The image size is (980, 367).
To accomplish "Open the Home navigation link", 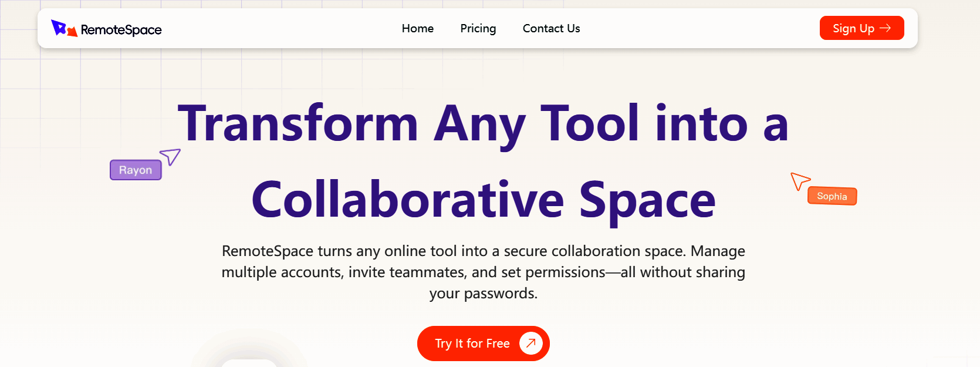I will 418,28.
